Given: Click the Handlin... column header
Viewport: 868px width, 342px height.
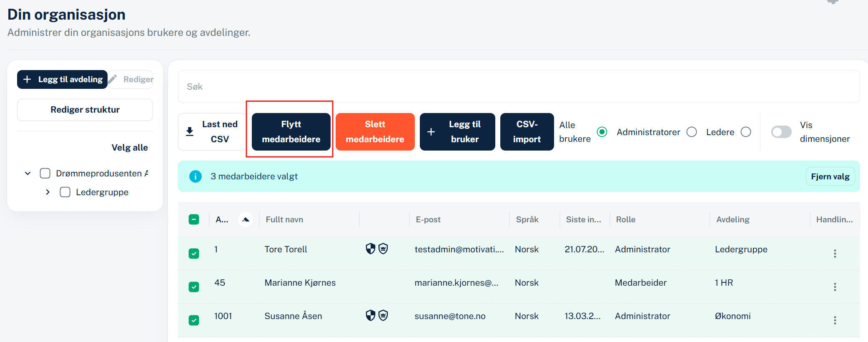Looking at the screenshot, I should (x=835, y=219).
